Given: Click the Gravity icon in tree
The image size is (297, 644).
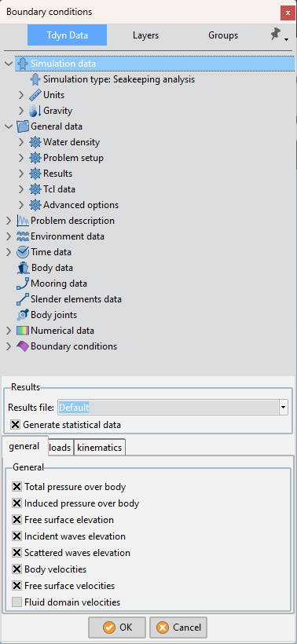Looking at the screenshot, I should click(35, 111).
